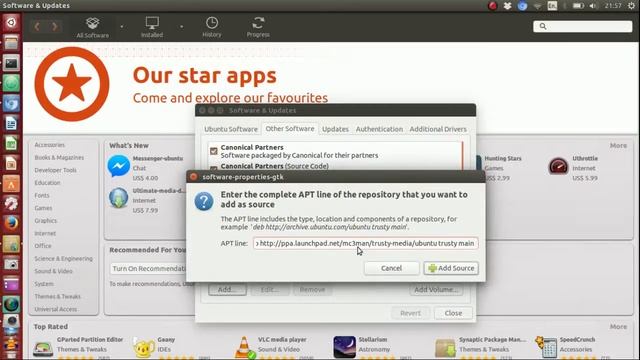Switch to the Authentication tab
Screen dimensions: 640x360
point(379,129)
